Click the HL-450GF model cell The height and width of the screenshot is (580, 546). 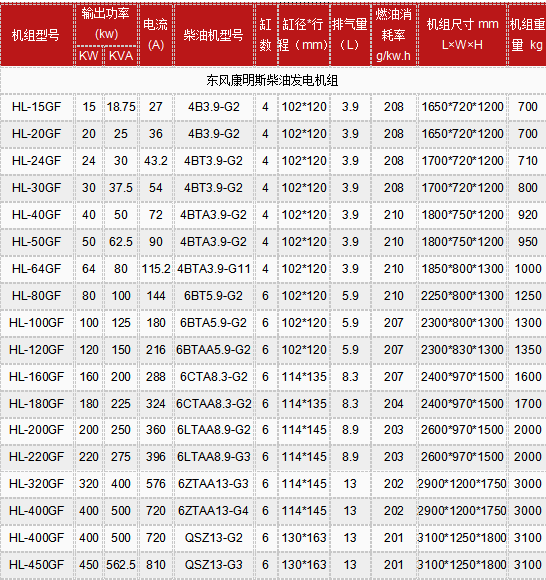click(x=36, y=565)
